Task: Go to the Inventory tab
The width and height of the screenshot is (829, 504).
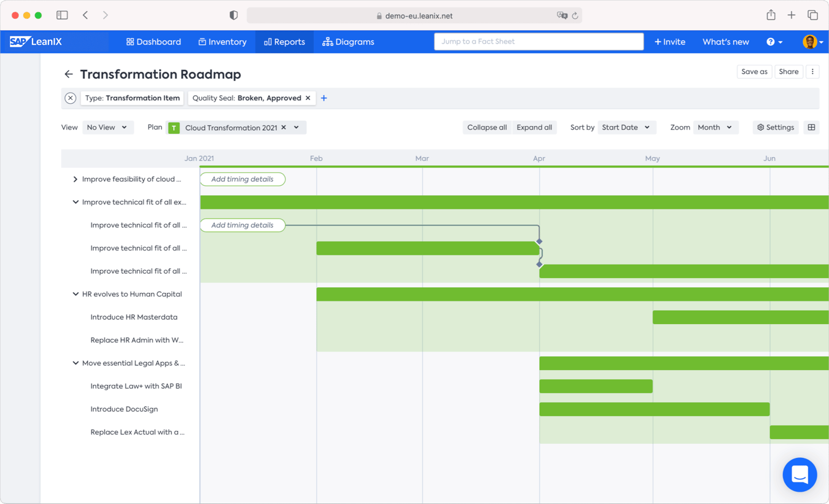Action: (222, 42)
